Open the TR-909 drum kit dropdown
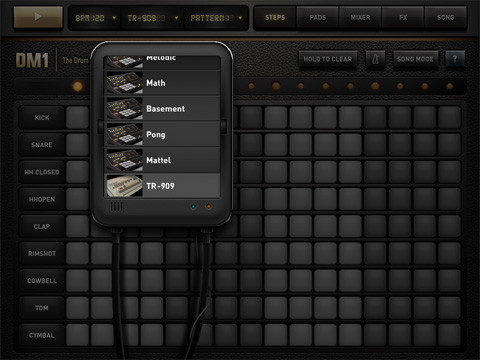Image resolution: width=480 pixels, height=360 pixels. pyautogui.click(x=153, y=18)
